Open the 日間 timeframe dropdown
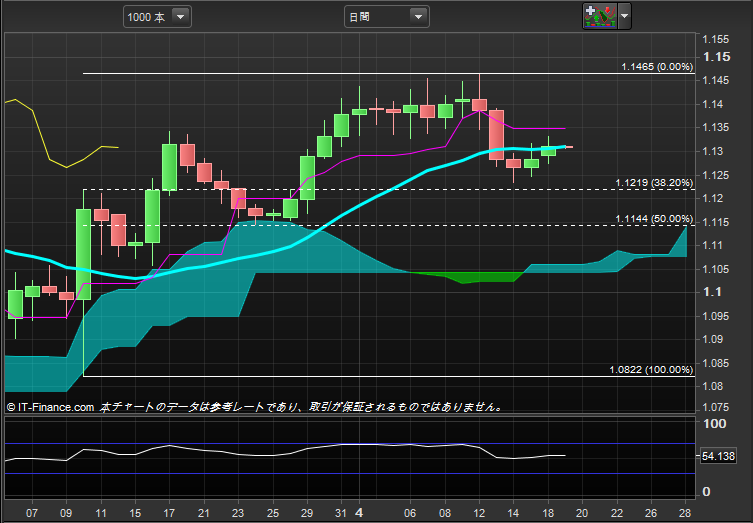 coord(387,17)
